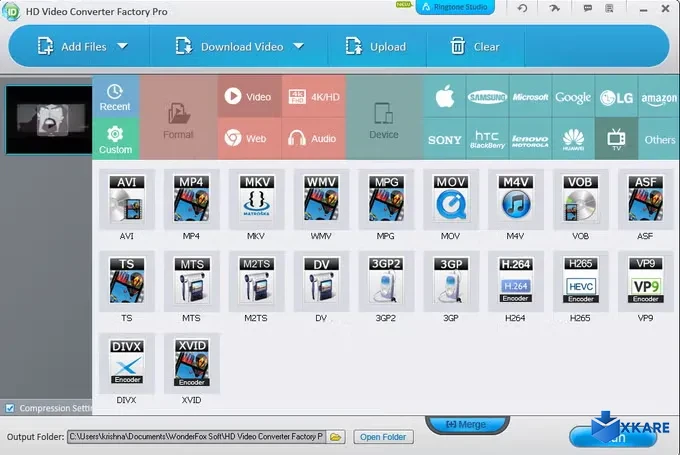Choose the ASF format icon

[x=645, y=199]
